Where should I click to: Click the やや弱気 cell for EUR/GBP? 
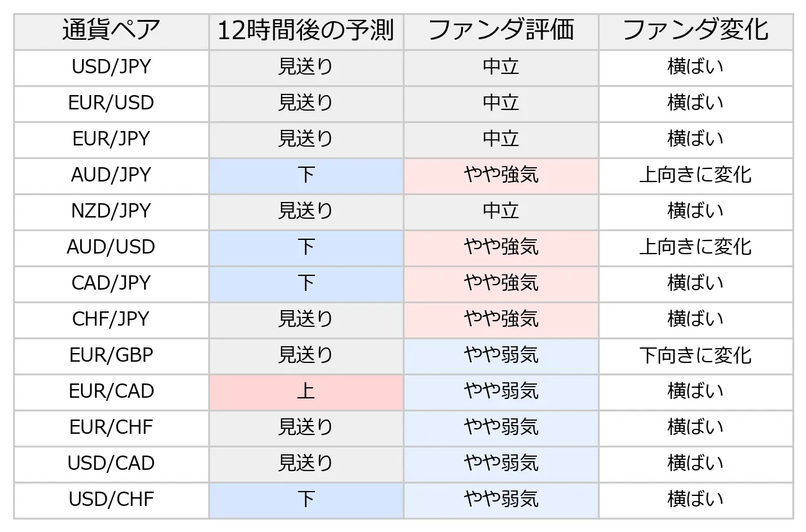tap(501, 355)
